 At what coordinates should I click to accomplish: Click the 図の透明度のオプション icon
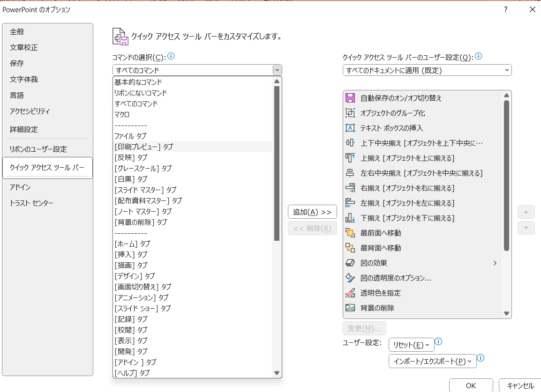tap(350, 278)
